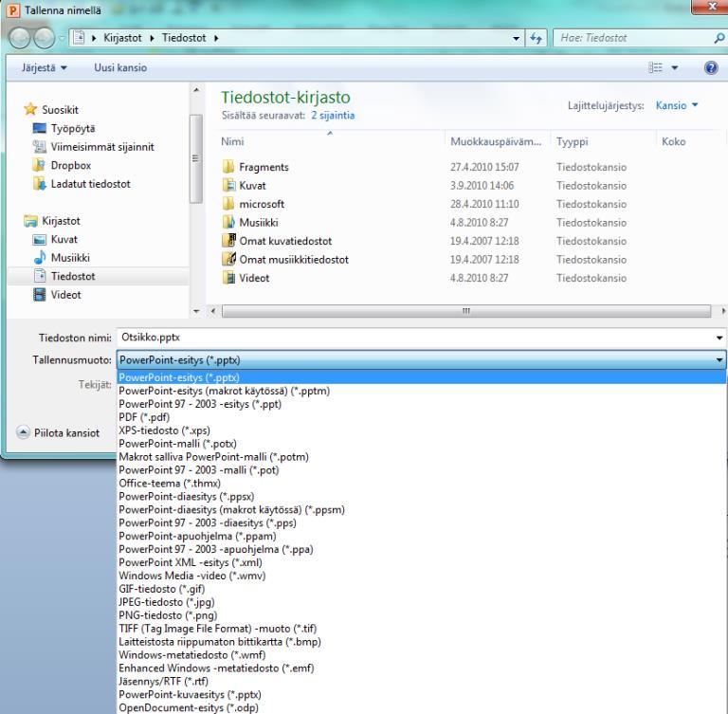Screen dimensions: 728x714
Task: Sort by Muokkauspäivämäärä column header
Action: 498,141
